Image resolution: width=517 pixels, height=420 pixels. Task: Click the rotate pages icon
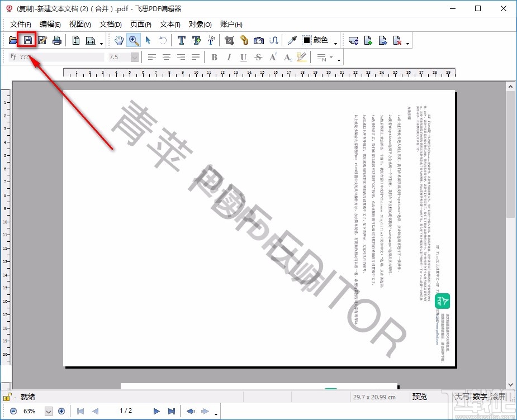[353, 40]
